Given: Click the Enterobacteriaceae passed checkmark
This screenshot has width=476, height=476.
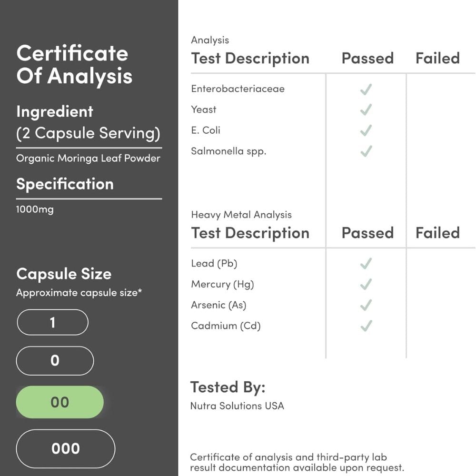Looking at the screenshot, I should pos(366,89).
